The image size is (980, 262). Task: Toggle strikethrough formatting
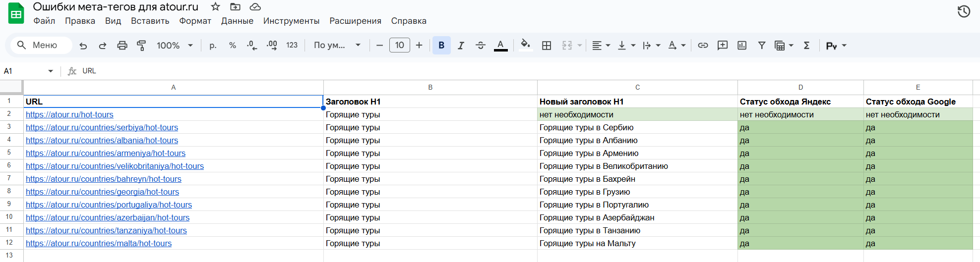pyautogui.click(x=481, y=46)
